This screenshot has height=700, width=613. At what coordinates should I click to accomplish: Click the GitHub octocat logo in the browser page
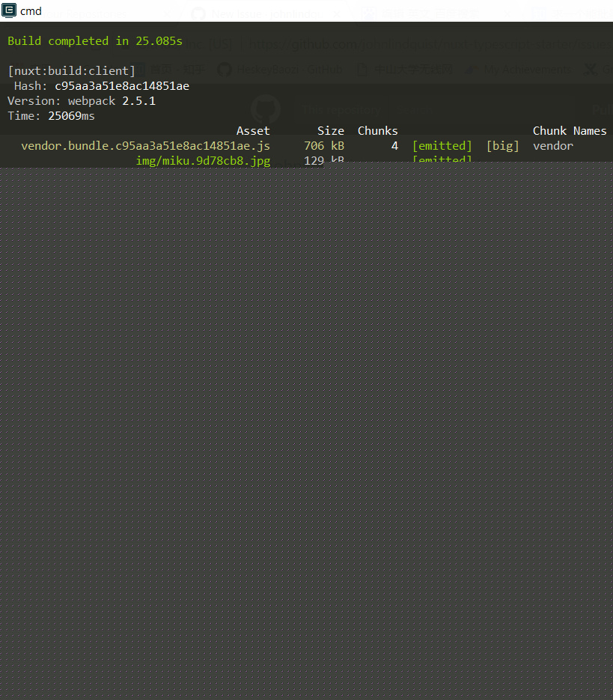[266, 109]
